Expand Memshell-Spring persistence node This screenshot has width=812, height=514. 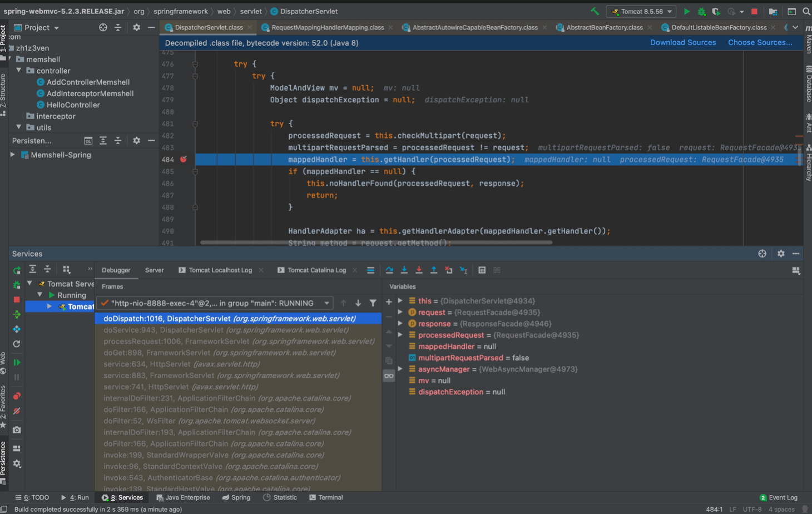pos(13,155)
